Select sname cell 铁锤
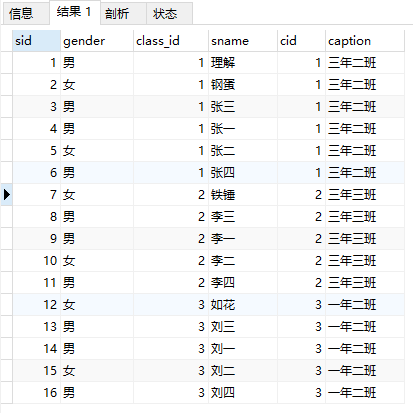Viewport: 413px width, 413px height. [x=243, y=194]
